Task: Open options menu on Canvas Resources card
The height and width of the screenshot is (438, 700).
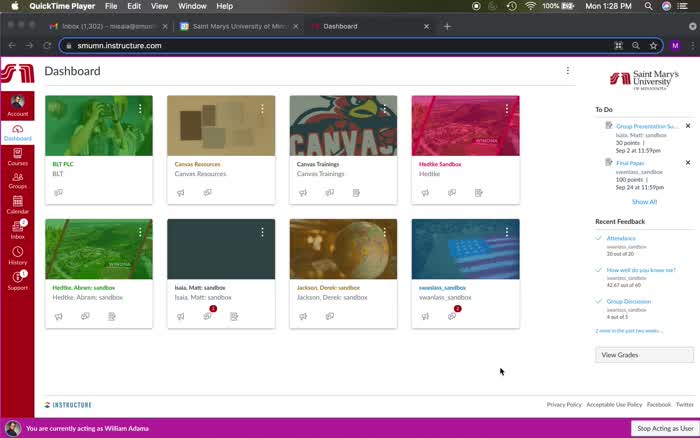Action: pos(262,108)
